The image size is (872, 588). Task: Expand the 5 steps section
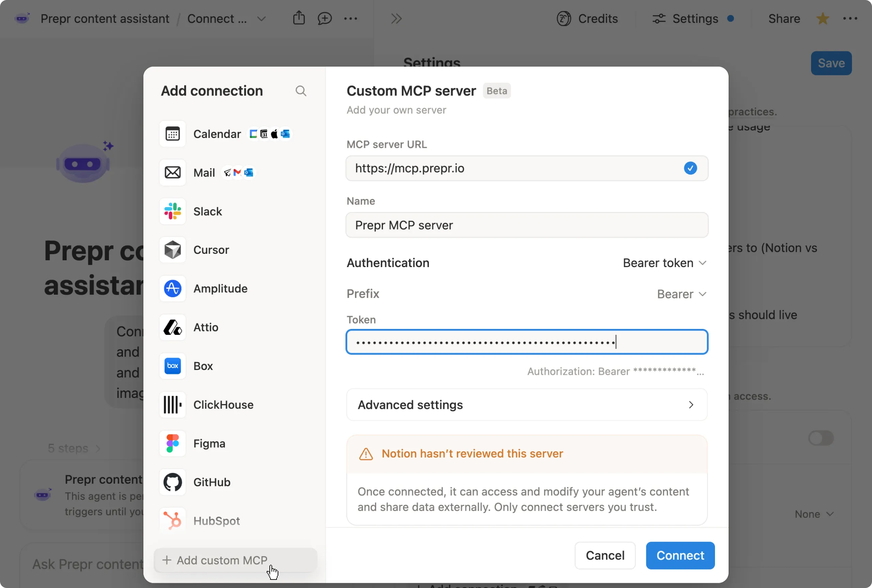(74, 448)
